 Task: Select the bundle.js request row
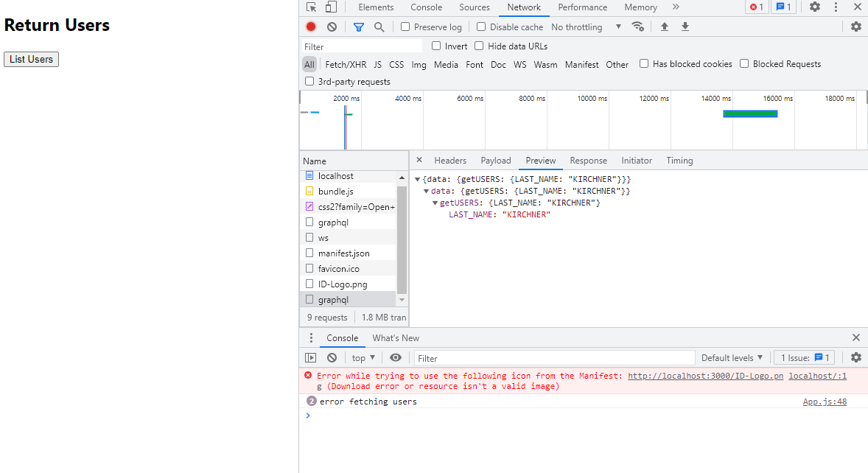(349, 191)
